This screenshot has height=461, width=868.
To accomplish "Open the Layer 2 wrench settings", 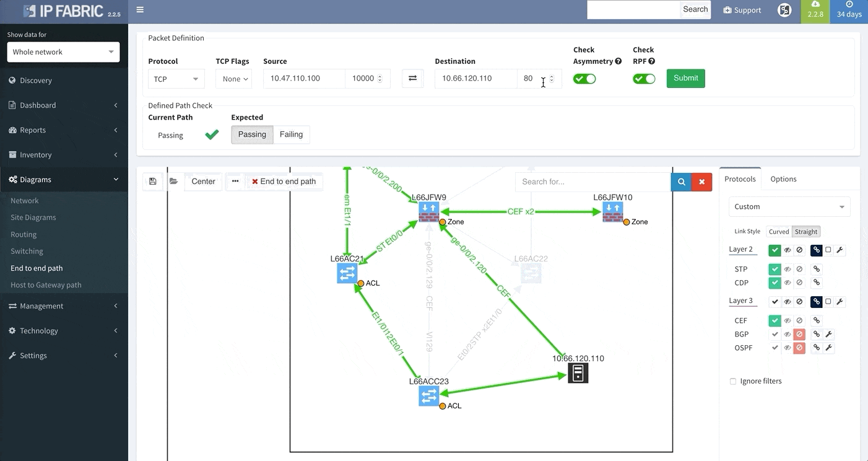I will pos(840,250).
